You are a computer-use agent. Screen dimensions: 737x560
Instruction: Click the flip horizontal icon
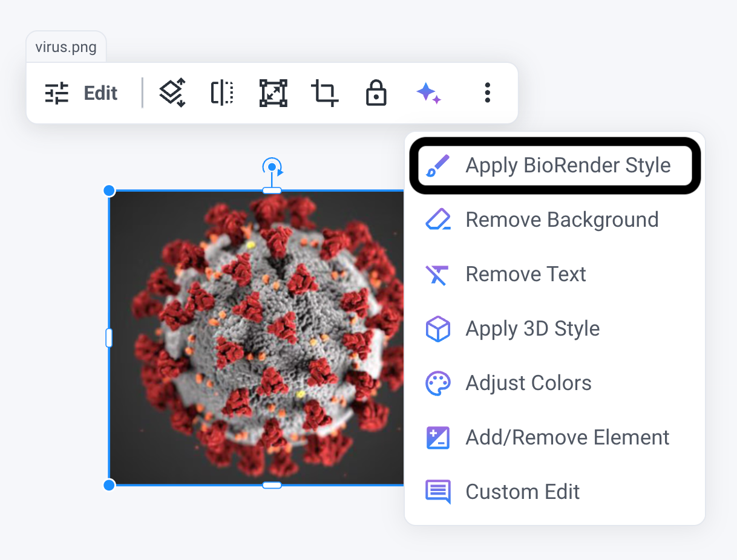pyautogui.click(x=222, y=93)
